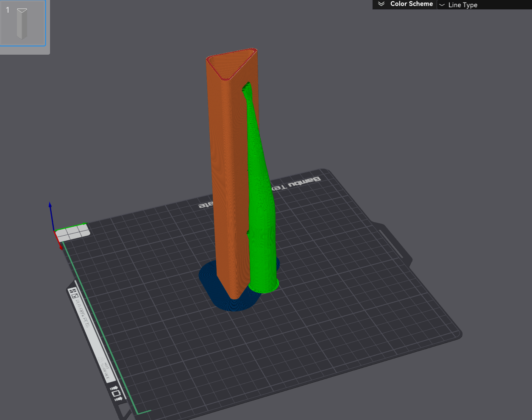Click the pointed top tip of the support
The width and height of the screenshot is (532, 420).
247,86
